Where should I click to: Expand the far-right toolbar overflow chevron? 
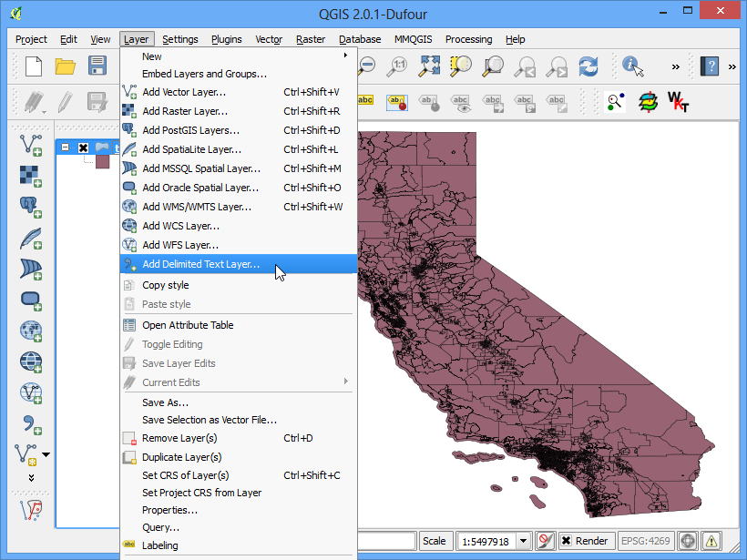[x=732, y=66]
